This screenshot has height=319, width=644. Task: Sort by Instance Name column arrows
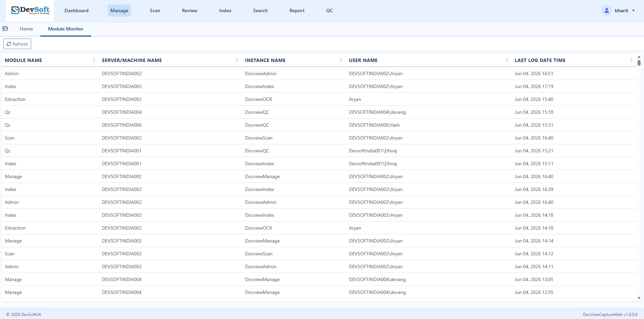coord(341,60)
